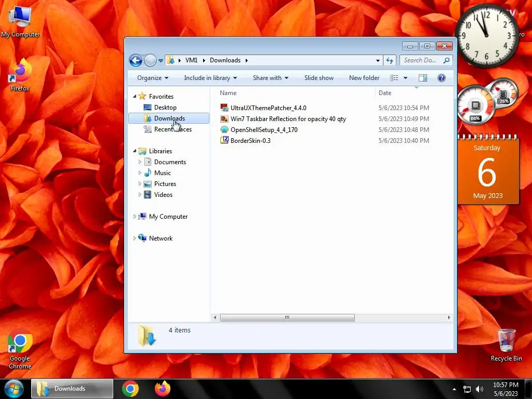Select VM1 in the address breadcrumb
This screenshot has height=399, width=532.
191,60
